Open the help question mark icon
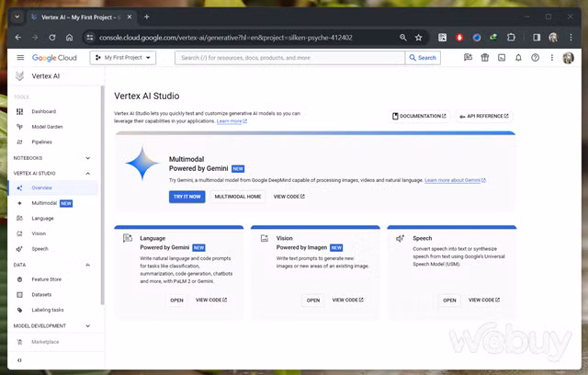Viewport: 588px width, 375px height. coord(535,57)
